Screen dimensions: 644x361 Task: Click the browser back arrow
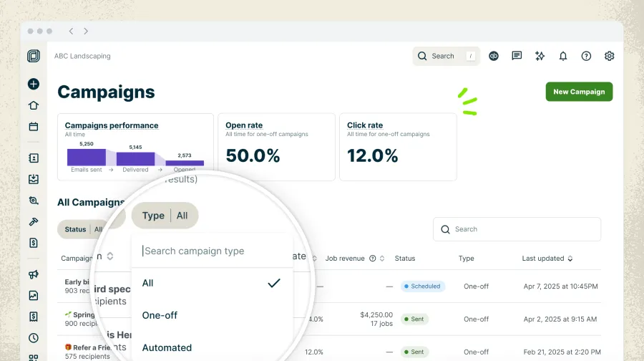pos(71,32)
